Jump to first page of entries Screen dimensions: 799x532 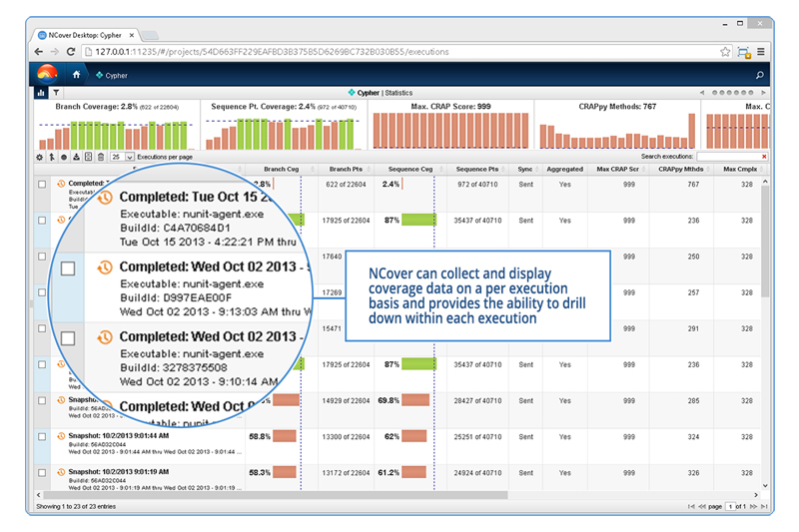click(691, 506)
